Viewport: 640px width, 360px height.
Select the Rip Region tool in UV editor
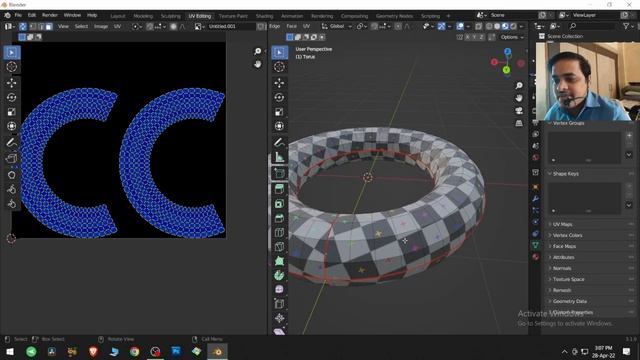click(x=12, y=158)
